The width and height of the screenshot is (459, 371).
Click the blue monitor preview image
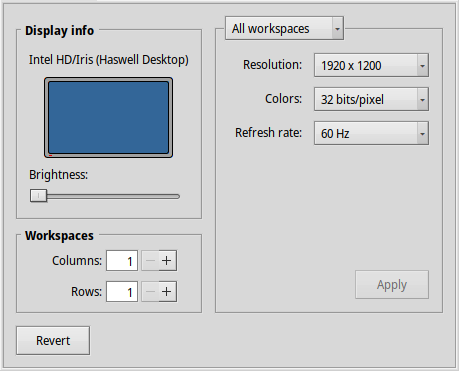click(x=108, y=117)
